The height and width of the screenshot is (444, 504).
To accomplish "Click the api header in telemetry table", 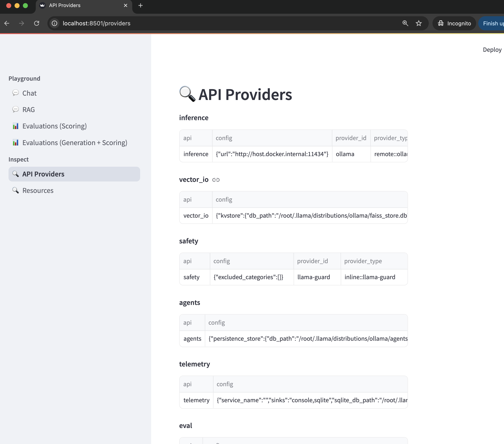I will 196,384.
